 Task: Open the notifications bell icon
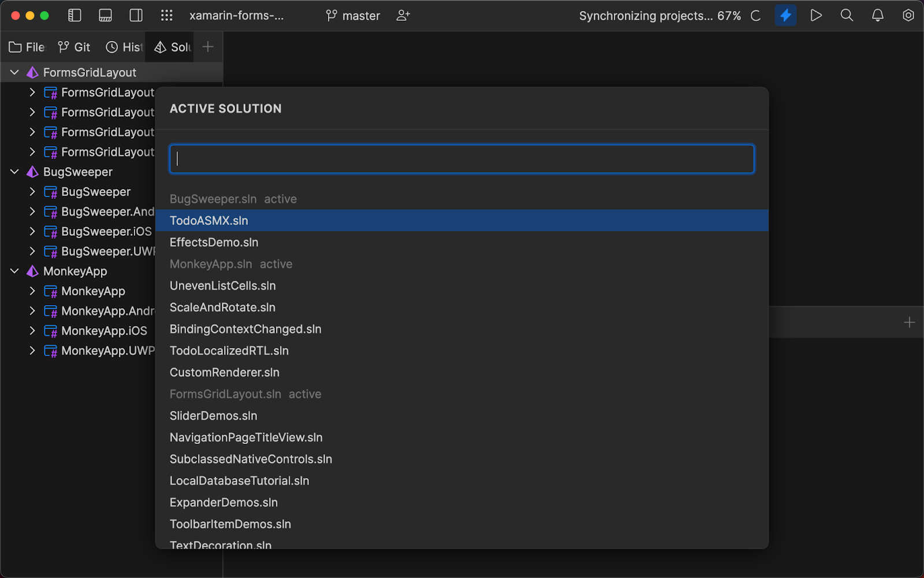877,16
